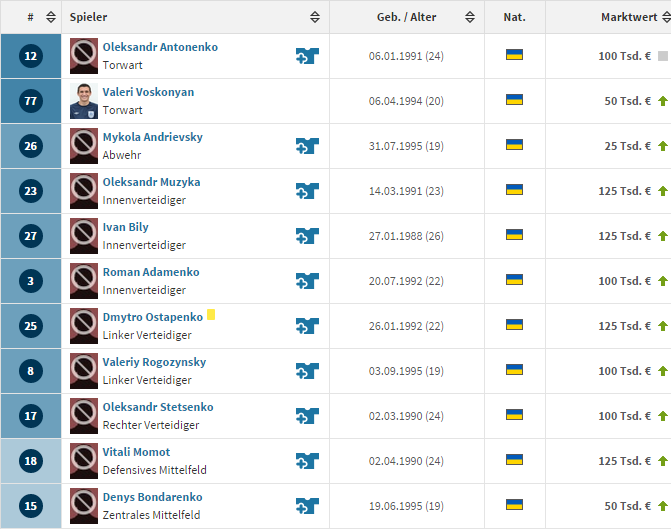Click Oleksandr Stetsenko's placeholder avatar

(84, 416)
